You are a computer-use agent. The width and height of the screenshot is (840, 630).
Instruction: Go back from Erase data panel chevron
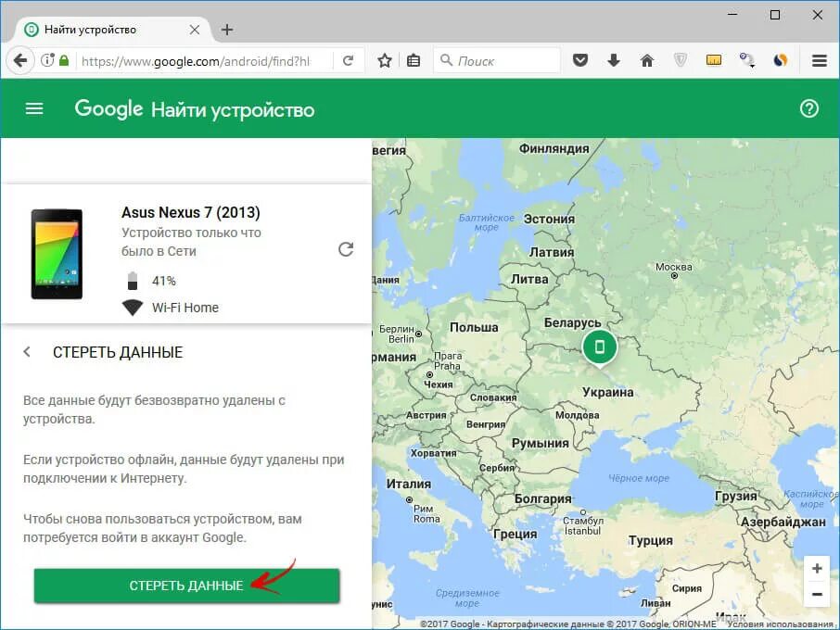pyautogui.click(x=27, y=352)
